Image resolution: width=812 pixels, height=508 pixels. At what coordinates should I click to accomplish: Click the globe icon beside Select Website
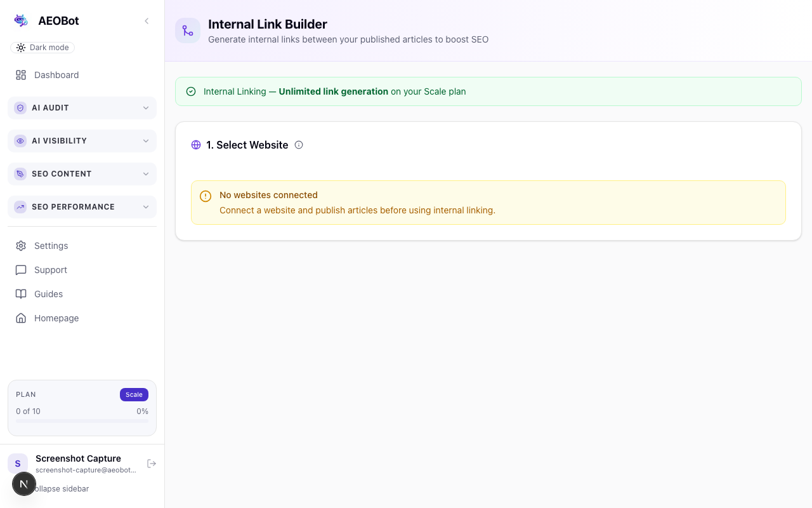[196, 145]
